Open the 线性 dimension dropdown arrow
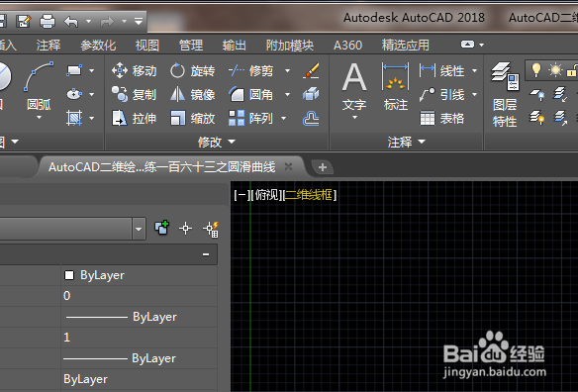The image size is (578, 392). (474, 70)
